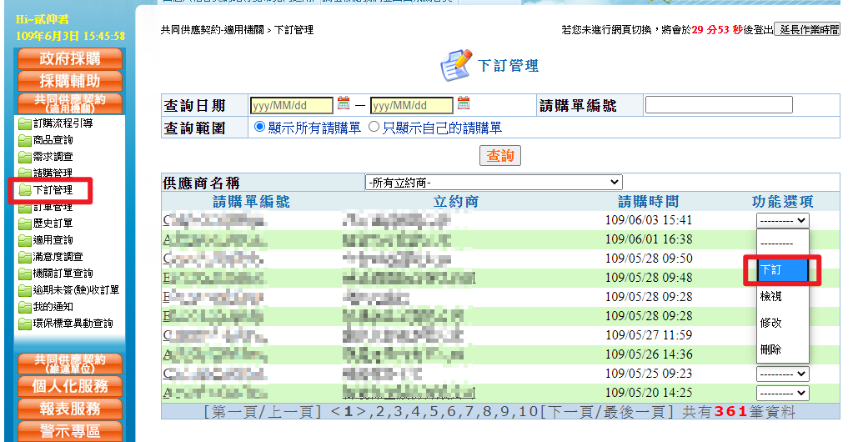Click the 共同供應契約-適用機關 breadcrumb text
868x442 pixels.
[212, 30]
